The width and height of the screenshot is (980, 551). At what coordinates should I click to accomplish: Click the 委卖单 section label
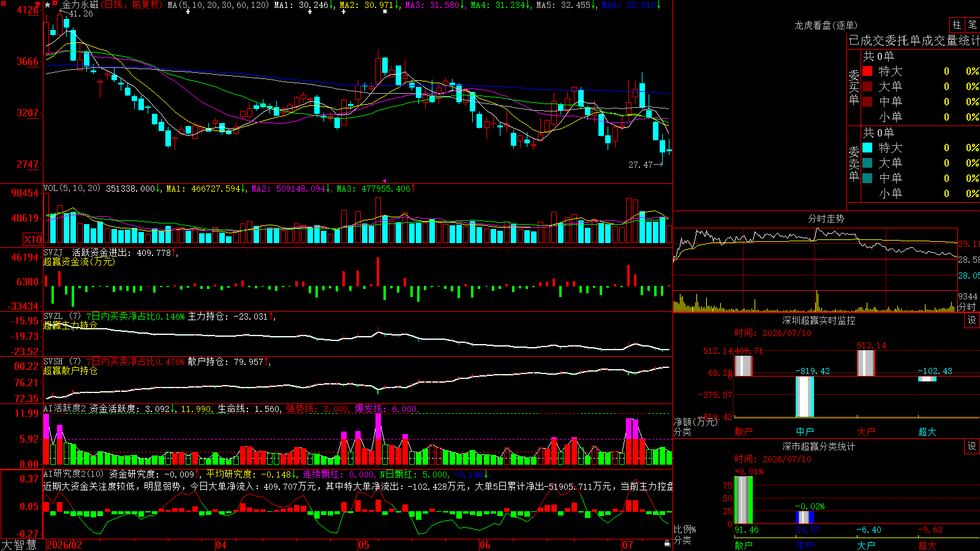click(x=854, y=163)
